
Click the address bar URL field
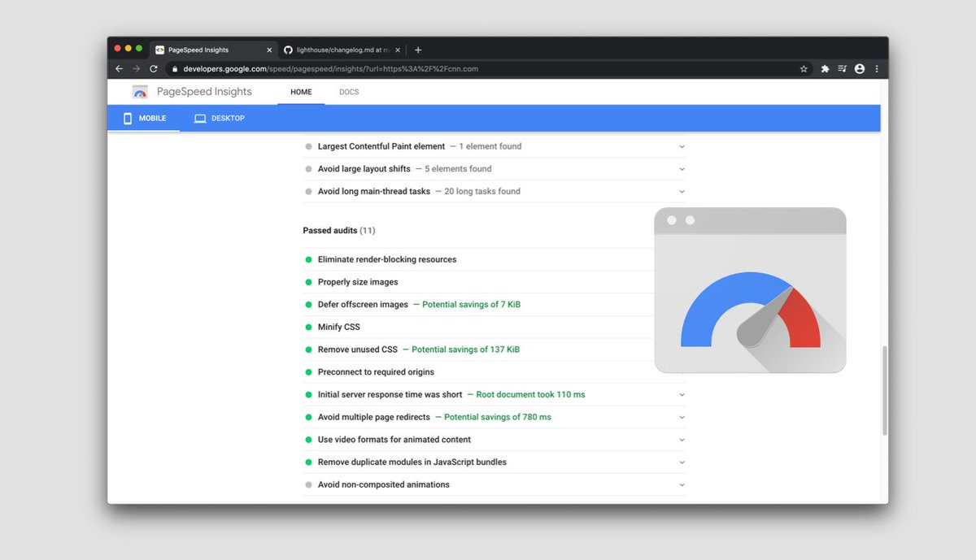click(x=488, y=69)
